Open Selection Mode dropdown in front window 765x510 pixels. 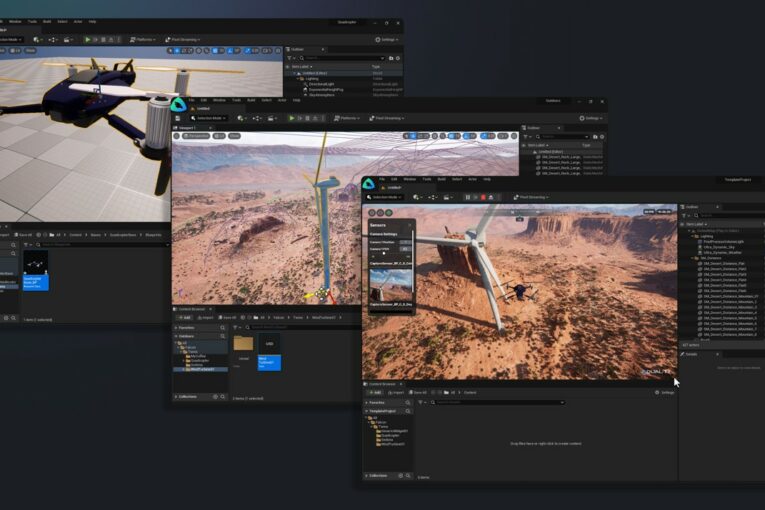[x=385, y=197]
